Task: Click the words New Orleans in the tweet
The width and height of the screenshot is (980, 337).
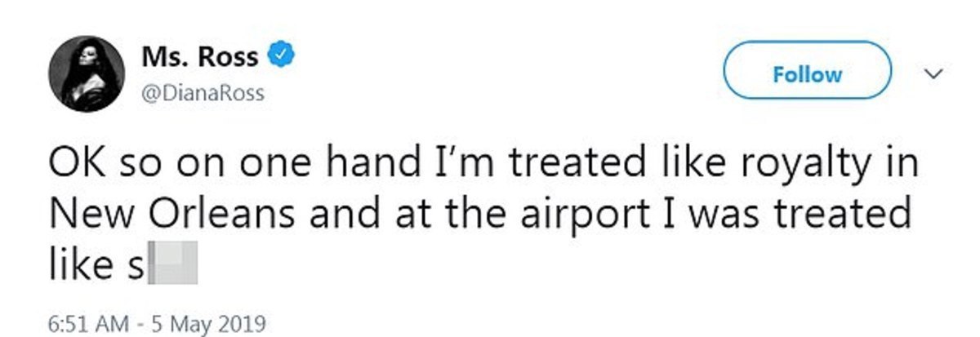Action: coord(187,215)
